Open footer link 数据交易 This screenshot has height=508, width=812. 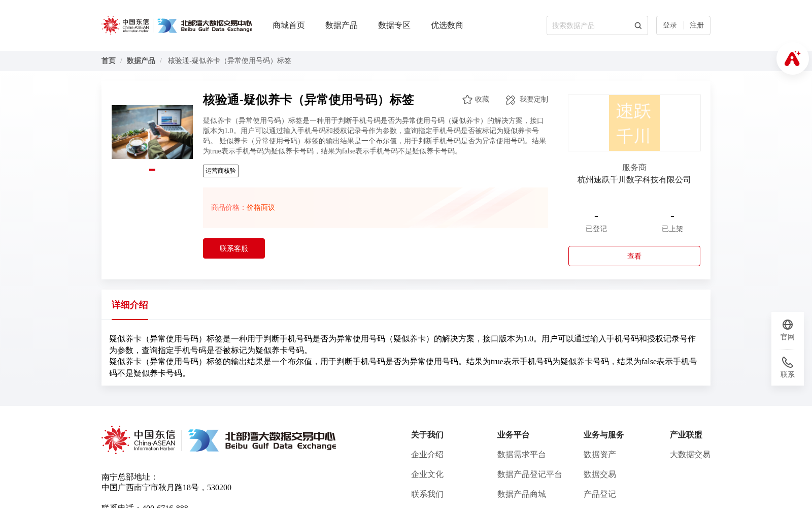600,474
